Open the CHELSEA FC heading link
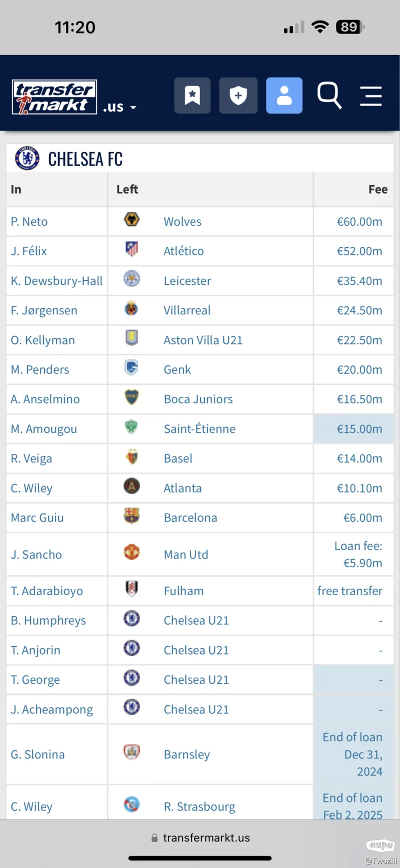This screenshot has height=868, width=400. click(x=85, y=159)
